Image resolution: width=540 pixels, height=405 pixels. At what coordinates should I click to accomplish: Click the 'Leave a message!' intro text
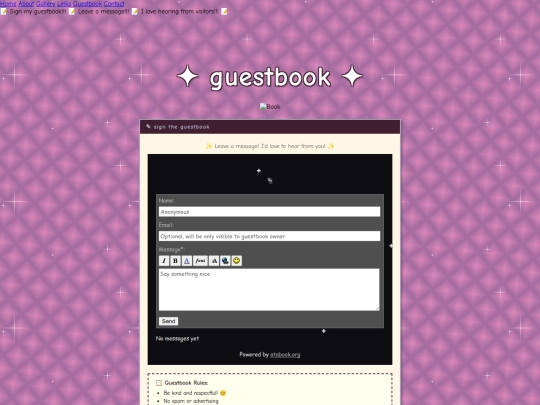(270, 146)
